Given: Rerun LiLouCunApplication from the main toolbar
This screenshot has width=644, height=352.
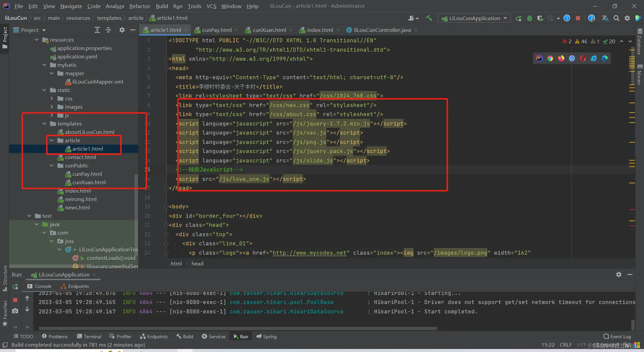Looking at the screenshot, I should tap(519, 18).
